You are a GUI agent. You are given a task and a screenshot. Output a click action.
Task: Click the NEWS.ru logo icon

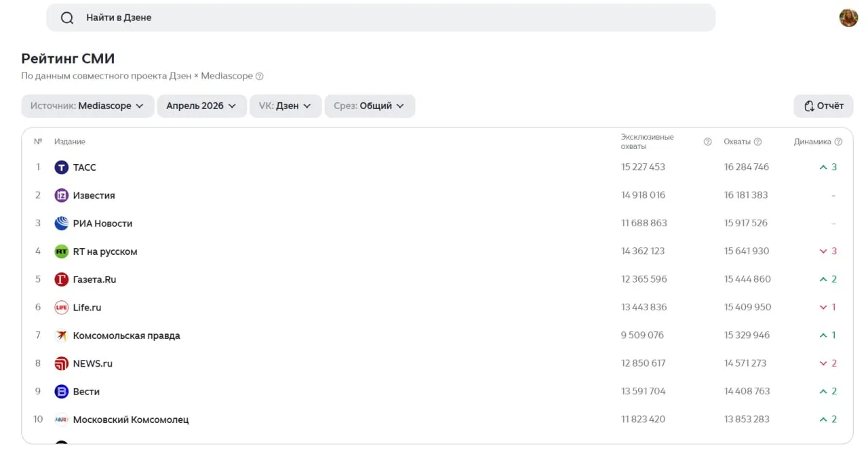tap(62, 363)
